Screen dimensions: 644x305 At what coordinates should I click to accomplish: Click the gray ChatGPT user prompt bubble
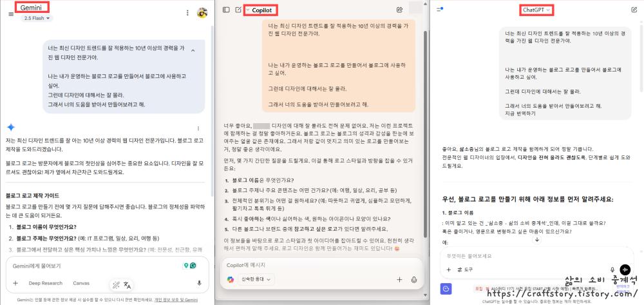565,73
